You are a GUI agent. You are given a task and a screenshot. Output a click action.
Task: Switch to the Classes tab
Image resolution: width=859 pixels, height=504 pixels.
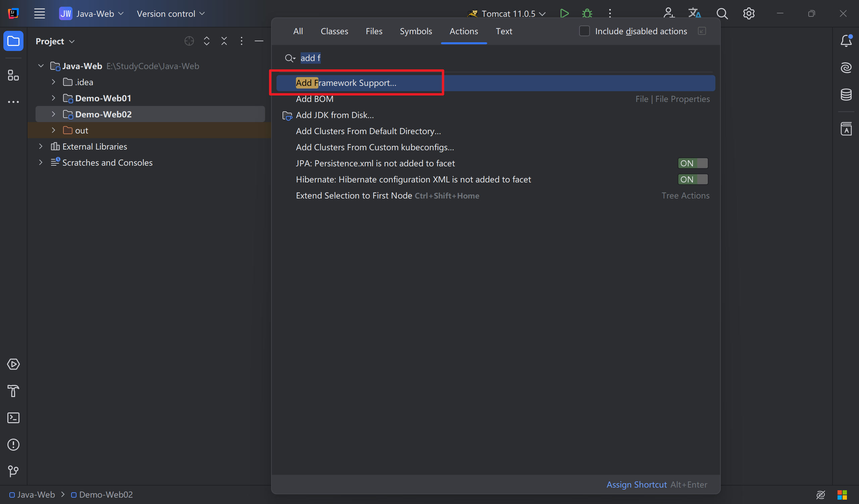pyautogui.click(x=335, y=31)
